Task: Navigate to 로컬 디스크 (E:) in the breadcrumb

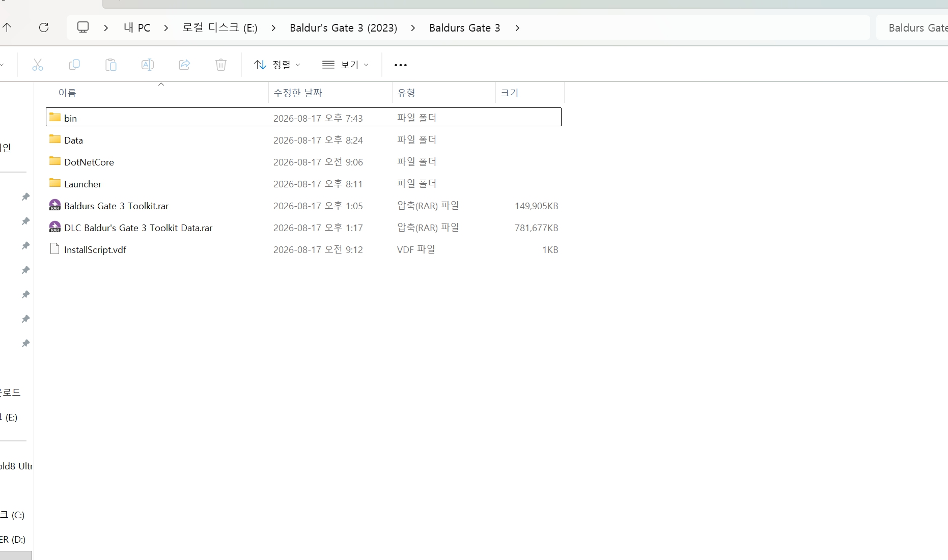Action: coord(220,28)
